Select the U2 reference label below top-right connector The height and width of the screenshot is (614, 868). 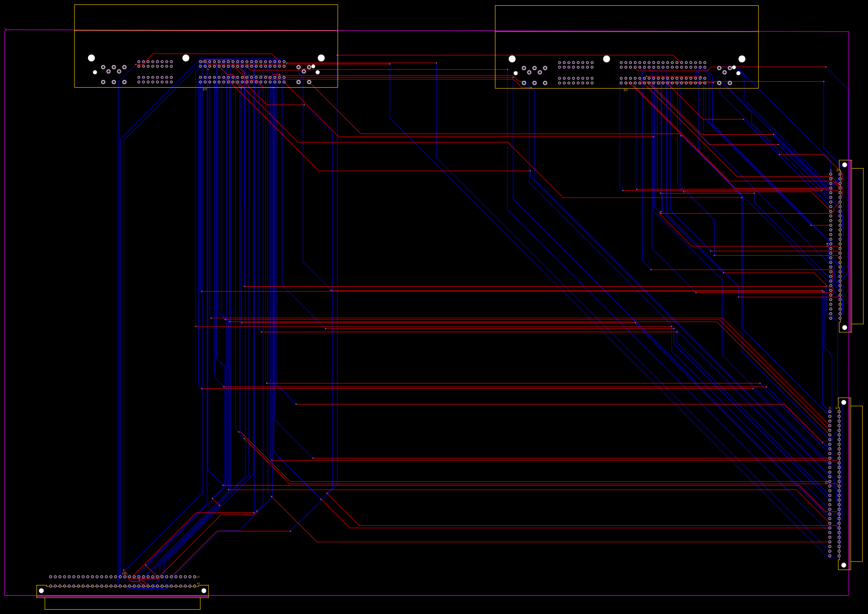coord(625,90)
